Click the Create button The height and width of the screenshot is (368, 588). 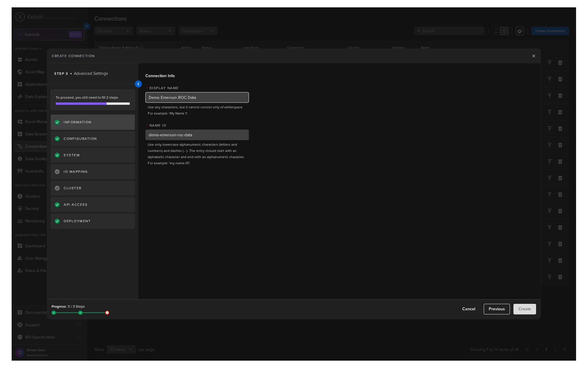pos(524,309)
